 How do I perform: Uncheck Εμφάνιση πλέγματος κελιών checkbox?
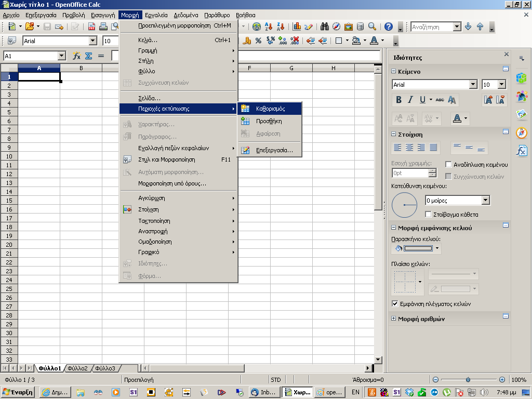click(x=395, y=303)
